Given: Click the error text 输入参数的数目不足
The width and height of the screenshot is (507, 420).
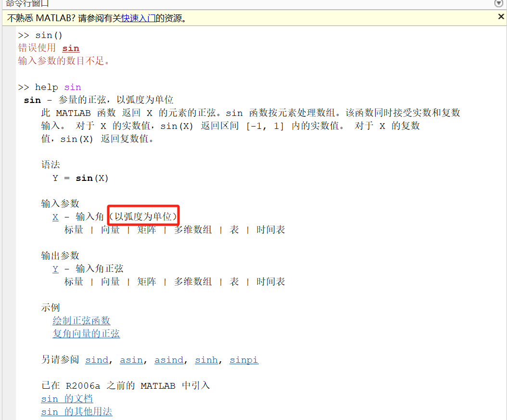Looking at the screenshot, I should pyautogui.click(x=63, y=61).
